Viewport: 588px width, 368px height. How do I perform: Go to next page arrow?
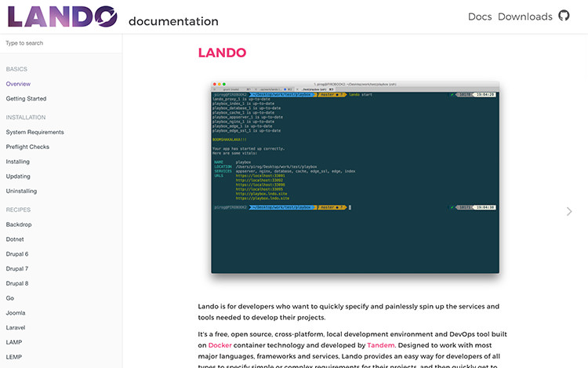[x=569, y=212]
